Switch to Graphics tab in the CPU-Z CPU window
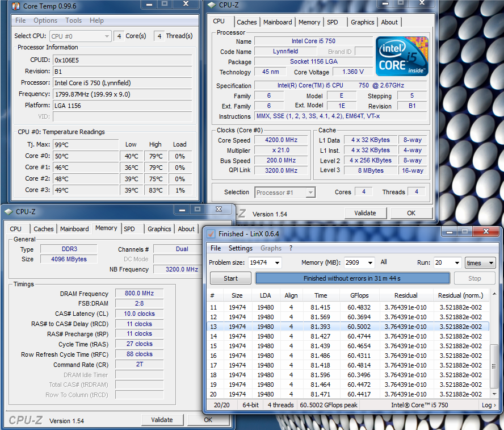 (363, 22)
